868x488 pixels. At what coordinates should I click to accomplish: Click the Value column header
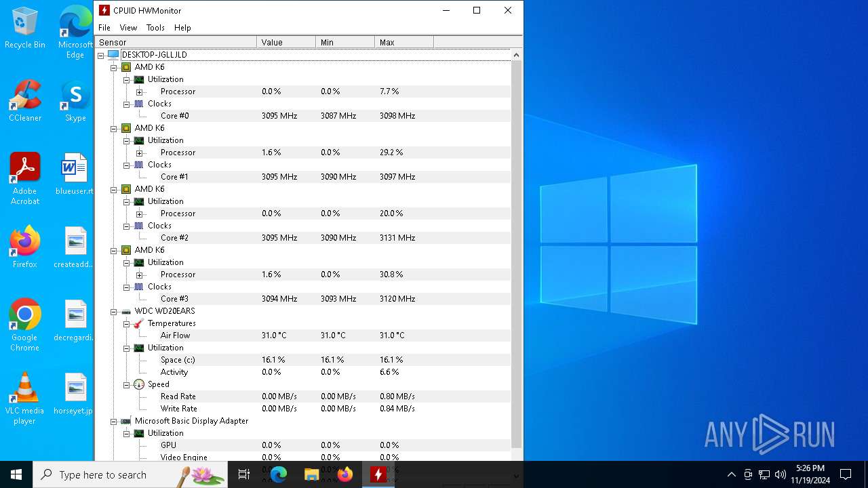[x=286, y=42]
